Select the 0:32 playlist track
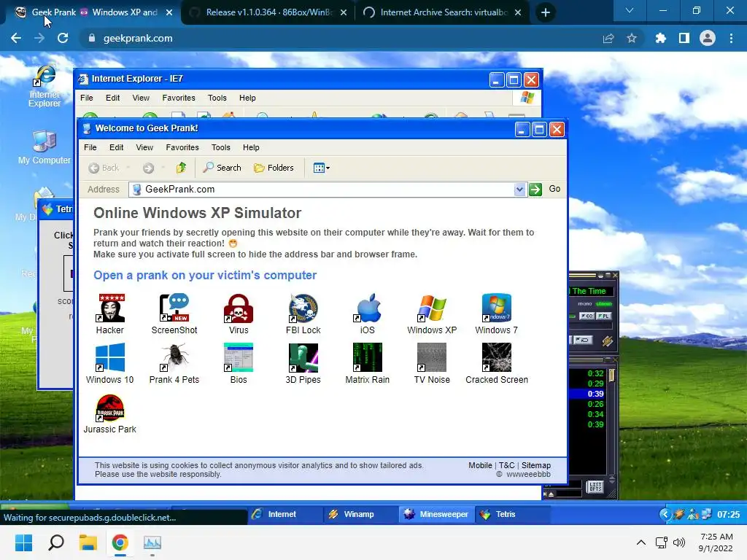 click(x=587, y=373)
